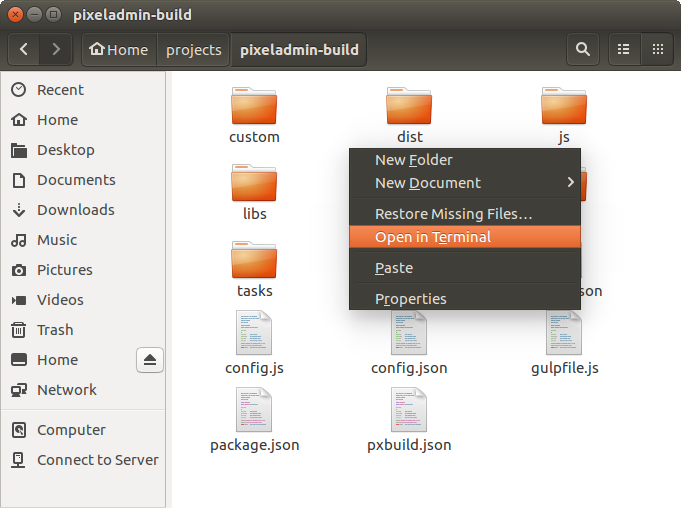The height and width of the screenshot is (508, 681).
Task: Open Downloads in the sidebar
Action: [75, 210]
